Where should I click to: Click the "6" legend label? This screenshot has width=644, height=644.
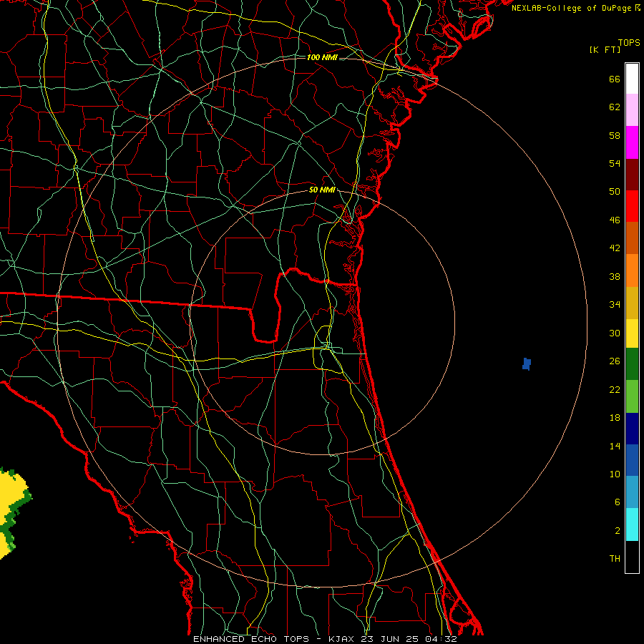[x=618, y=502]
